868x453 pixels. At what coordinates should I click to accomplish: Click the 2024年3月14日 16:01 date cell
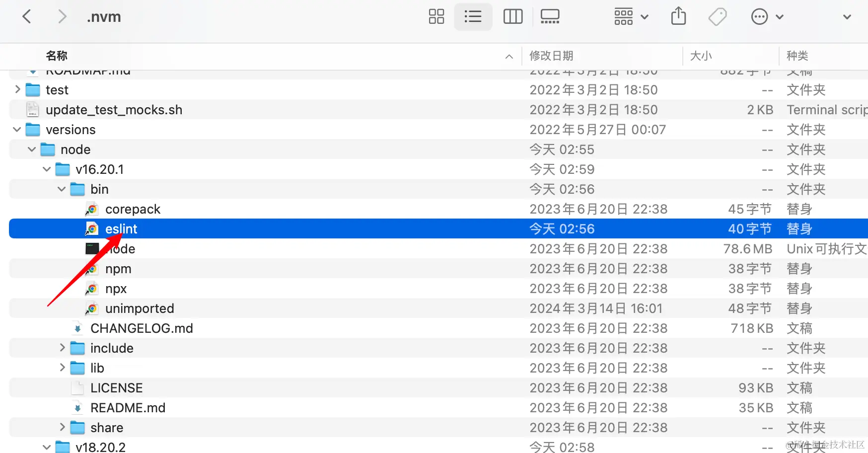click(596, 308)
